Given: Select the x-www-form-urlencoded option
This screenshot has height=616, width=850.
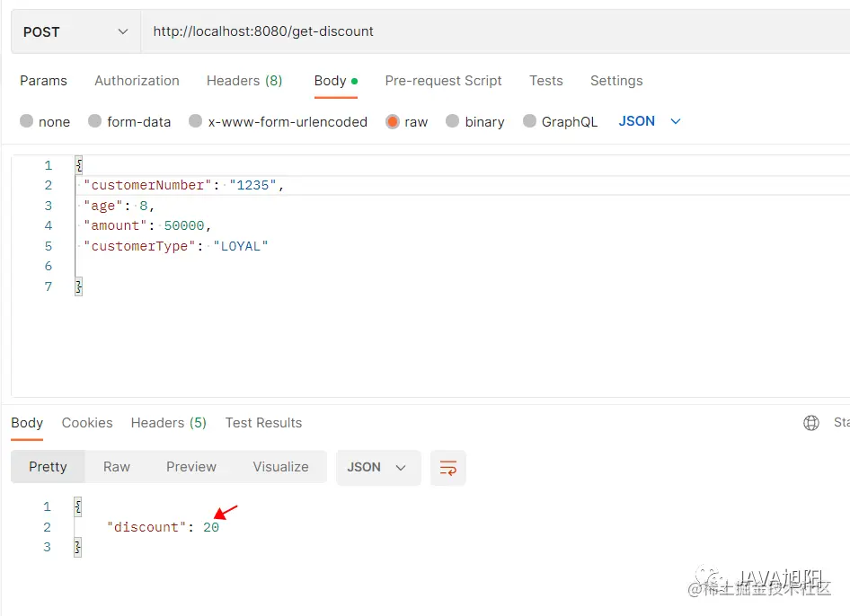Looking at the screenshot, I should click(279, 121).
